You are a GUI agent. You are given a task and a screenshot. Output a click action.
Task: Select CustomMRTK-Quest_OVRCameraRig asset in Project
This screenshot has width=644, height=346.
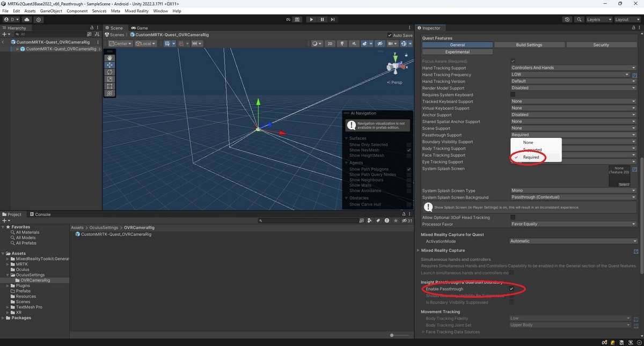(x=113, y=234)
